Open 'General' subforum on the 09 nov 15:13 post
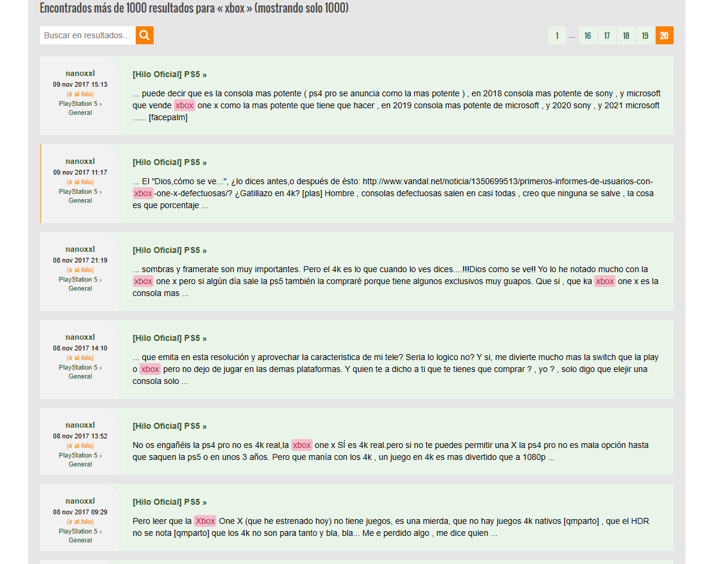This screenshot has height=564, width=728. click(80, 112)
